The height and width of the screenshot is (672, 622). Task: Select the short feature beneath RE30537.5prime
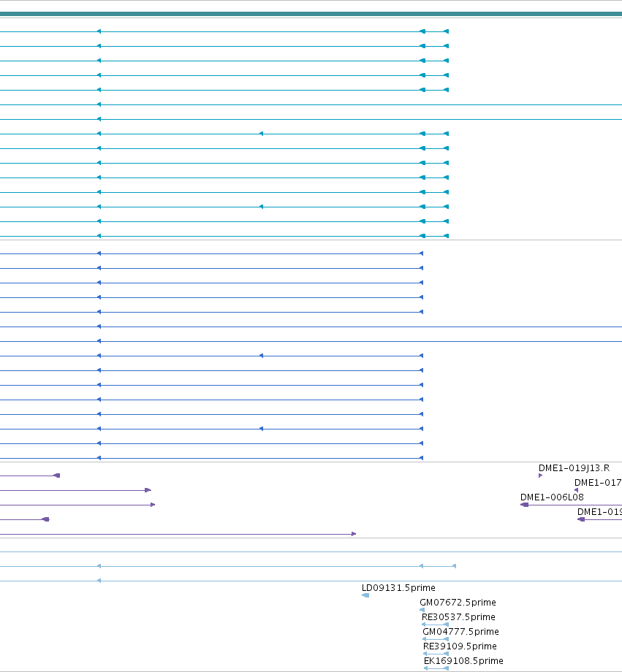(x=435, y=625)
